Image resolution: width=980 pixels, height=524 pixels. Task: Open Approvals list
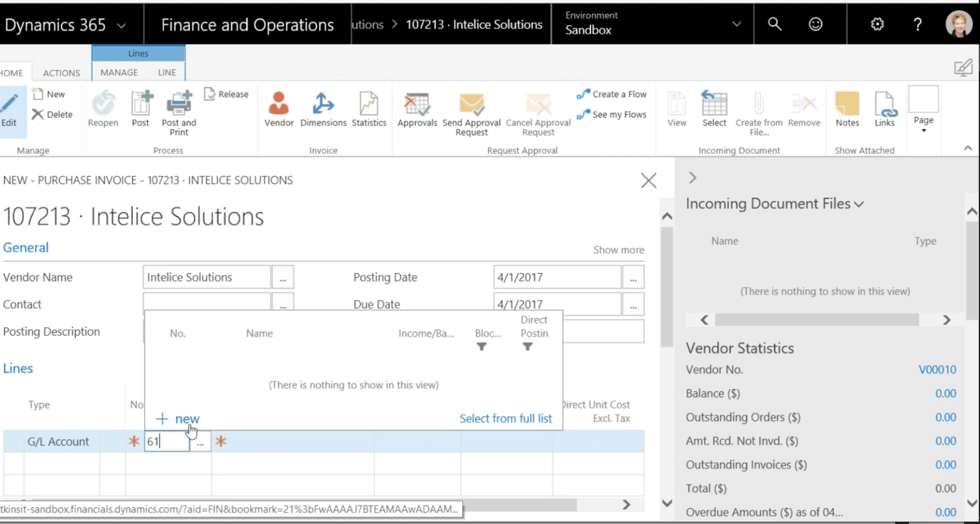(x=417, y=109)
